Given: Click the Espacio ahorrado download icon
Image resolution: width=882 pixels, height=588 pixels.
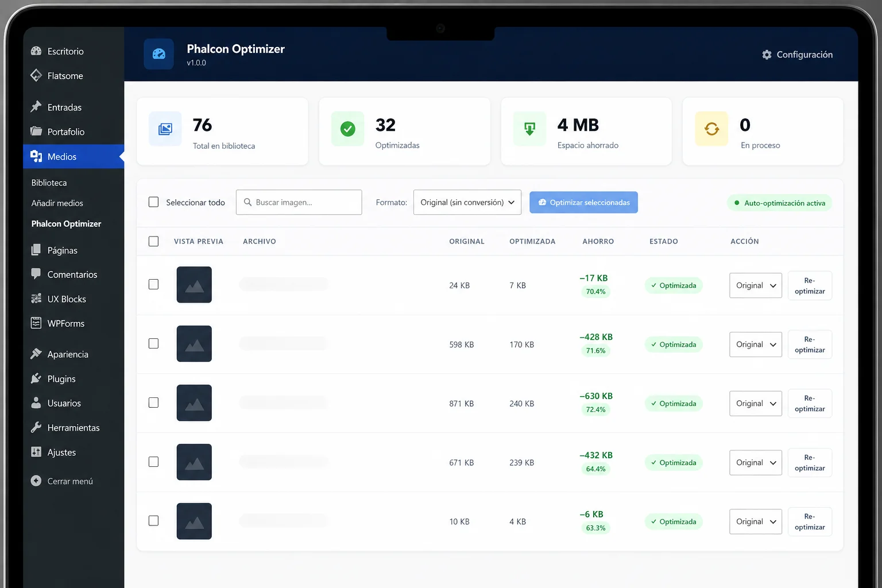Looking at the screenshot, I should pyautogui.click(x=529, y=129).
